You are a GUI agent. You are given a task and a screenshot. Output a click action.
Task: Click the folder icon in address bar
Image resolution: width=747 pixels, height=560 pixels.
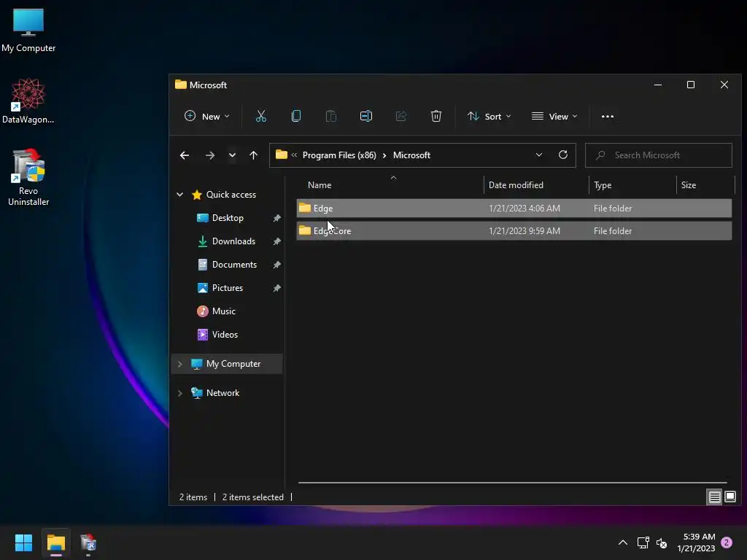[282, 155]
